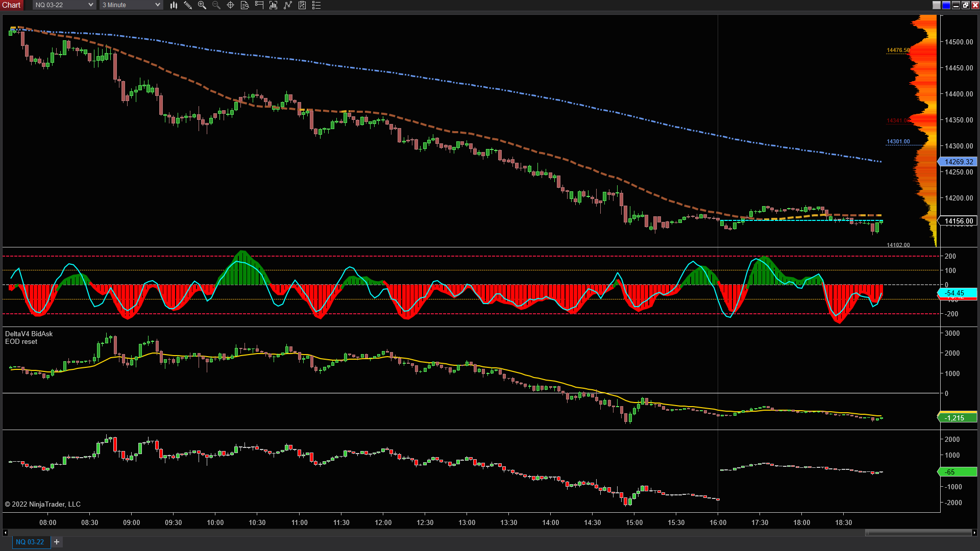The height and width of the screenshot is (551, 980).
Task: Open the 3 Minute interval dropdown
Action: (x=131, y=5)
